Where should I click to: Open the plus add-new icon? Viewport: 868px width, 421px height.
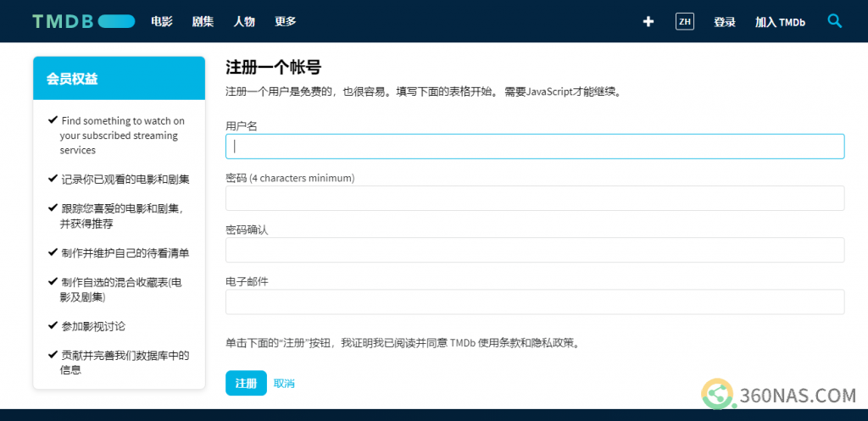pyautogui.click(x=648, y=21)
